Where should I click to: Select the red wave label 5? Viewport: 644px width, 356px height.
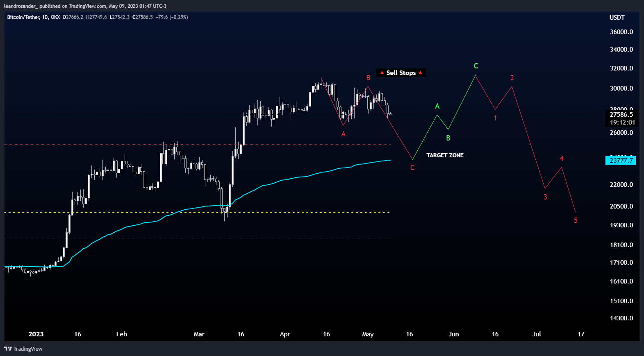[576, 220]
